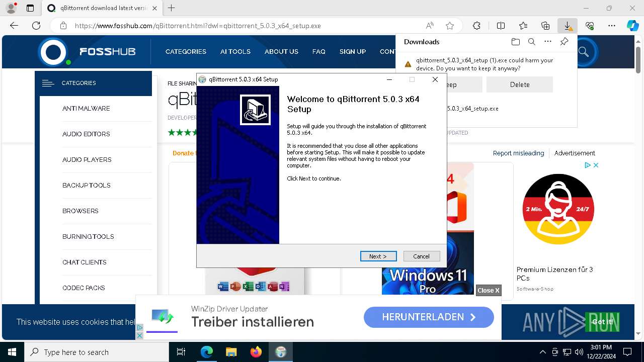Open the CHAT CLIENTS category

tap(85, 262)
